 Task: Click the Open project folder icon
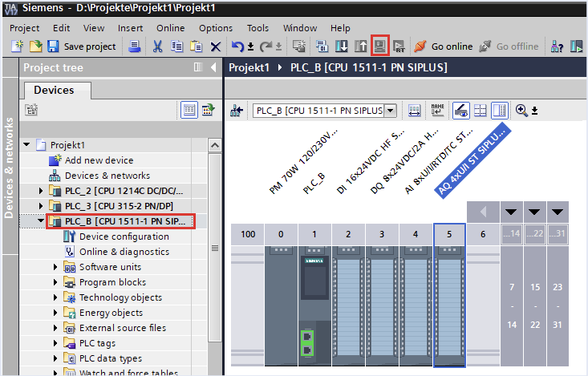click(34, 46)
